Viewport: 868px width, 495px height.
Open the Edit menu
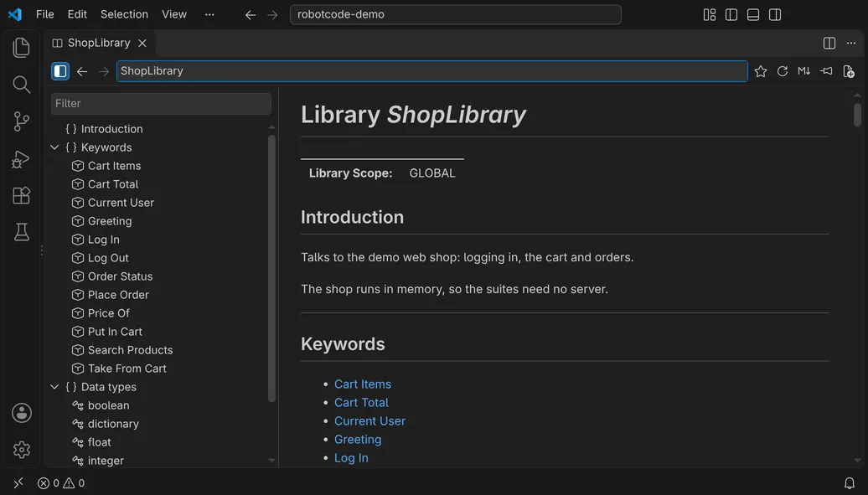coord(77,14)
